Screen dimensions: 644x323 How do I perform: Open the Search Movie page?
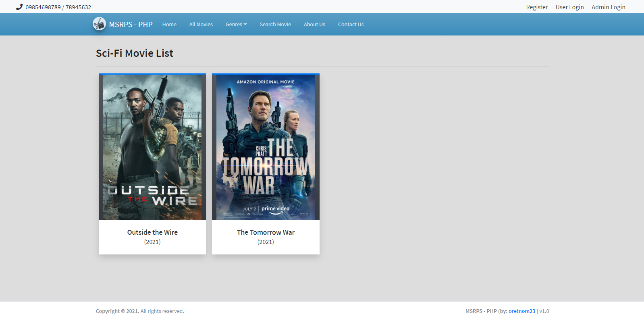coord(275,24)
